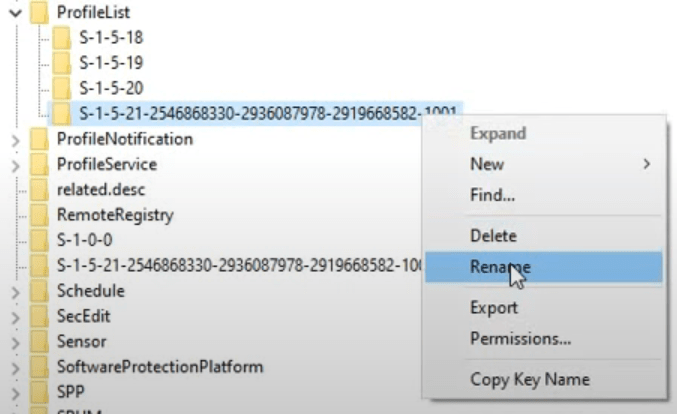
Task: Expand the Schedule key arrow
Action: 15,292
